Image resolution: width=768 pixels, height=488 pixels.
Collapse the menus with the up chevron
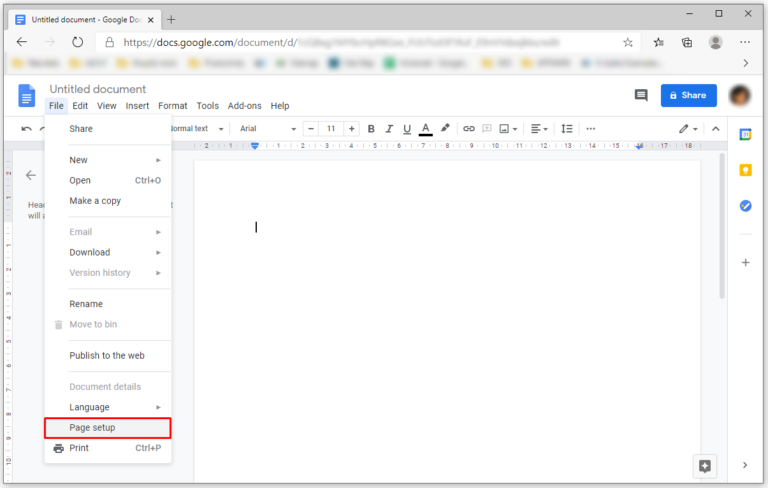tap(716, 129)
